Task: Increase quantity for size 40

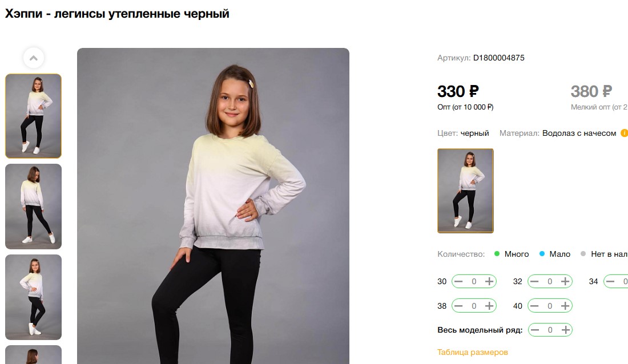Action: pos(565,306)
